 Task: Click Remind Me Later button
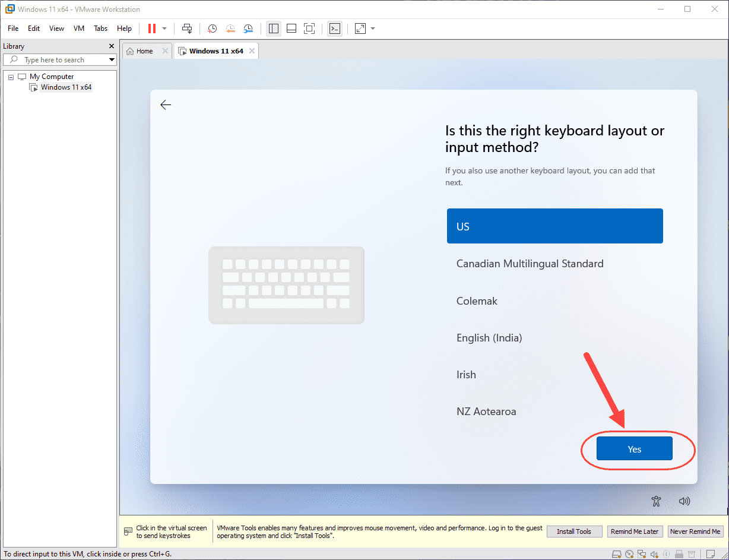[x=635, y=531]
